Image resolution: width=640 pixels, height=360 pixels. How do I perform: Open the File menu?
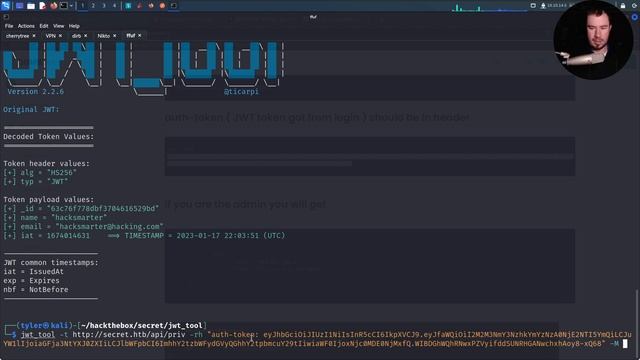pyautogui.click(x=9, y=26)
